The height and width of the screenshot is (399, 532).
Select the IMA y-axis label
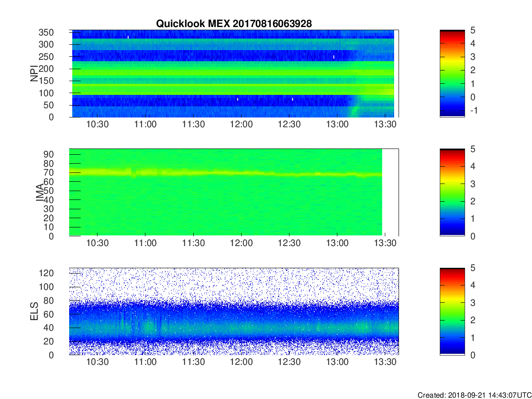(39, 192)
